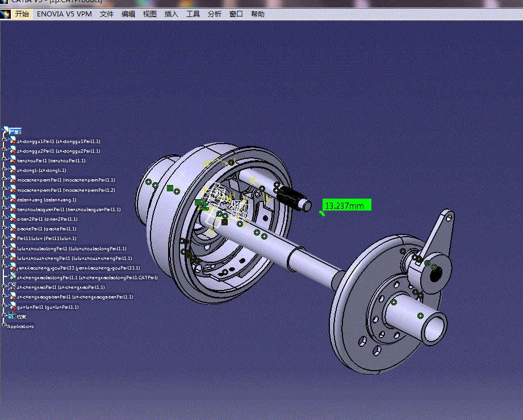The image size is (523, 420).
Task: Click the part icon of zhichengxiaogaibanPart1
Action: [12, 296]
